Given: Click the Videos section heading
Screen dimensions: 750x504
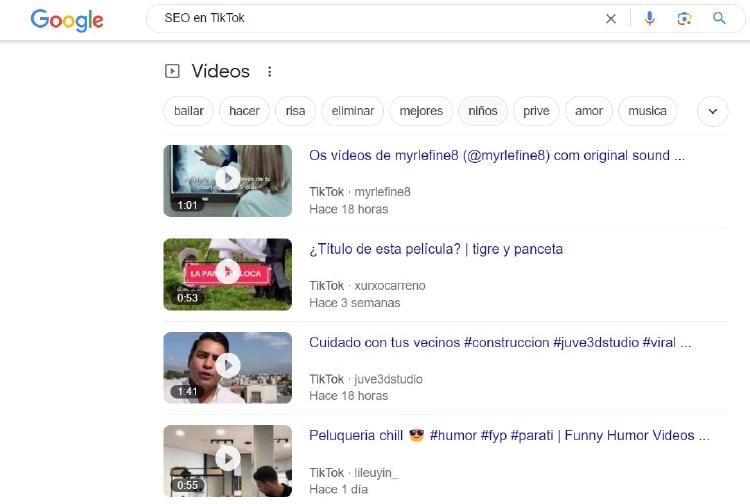Looking at the screenshot, I should tap(221, 71).
